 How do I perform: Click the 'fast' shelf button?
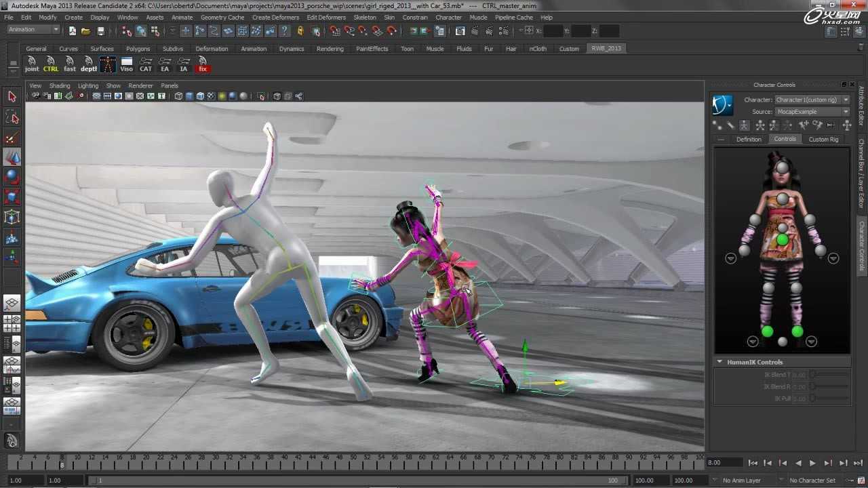point(70,64)
